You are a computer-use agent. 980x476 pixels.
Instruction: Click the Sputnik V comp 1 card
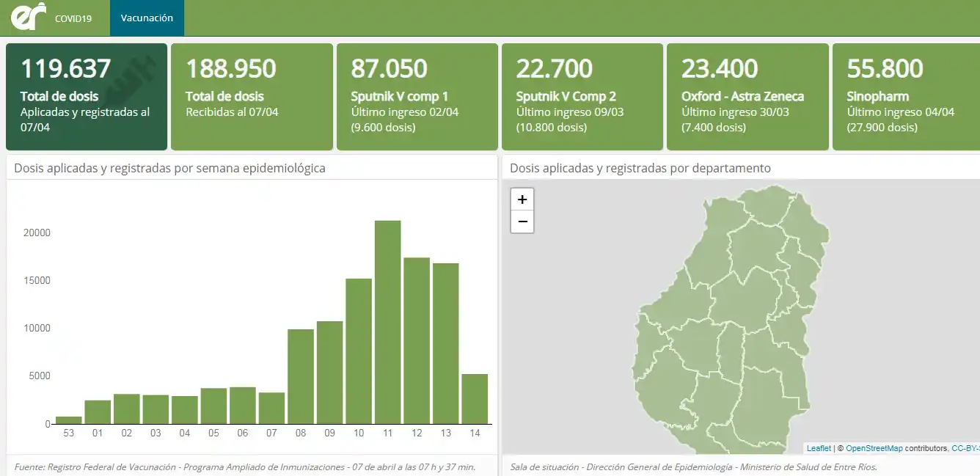pos(417,97)
